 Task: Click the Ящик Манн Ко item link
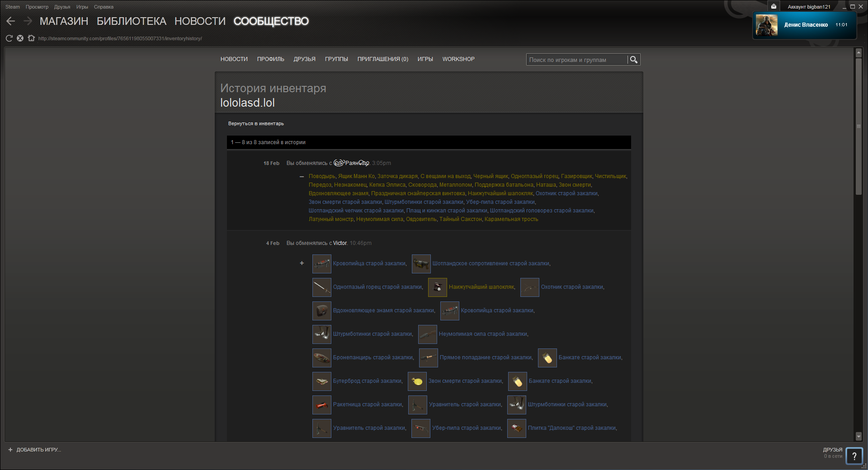click(356, 176)
